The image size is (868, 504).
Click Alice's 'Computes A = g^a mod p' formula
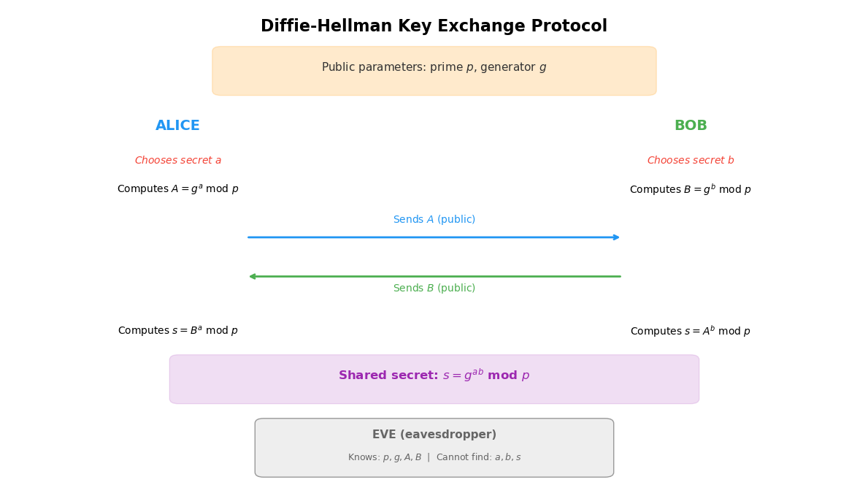pyautogui.click(x=177, y=189)
